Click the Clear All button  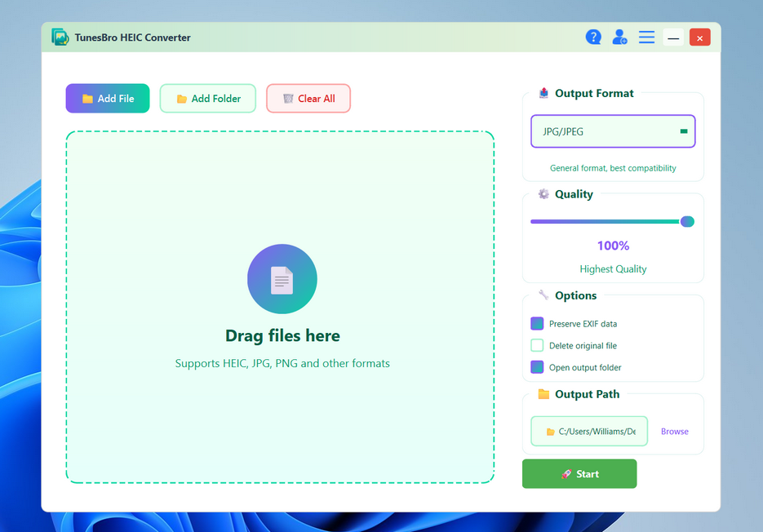pyautogui.click(x=308, y=98)
